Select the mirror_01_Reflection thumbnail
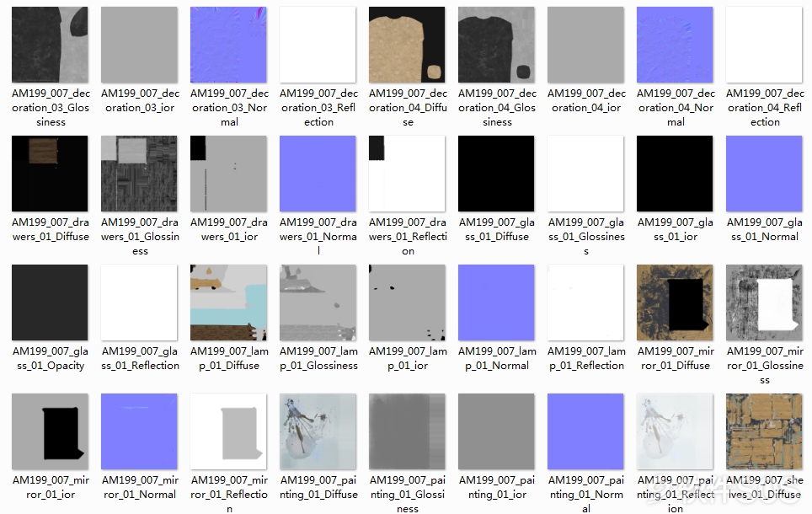 (228, 431)
